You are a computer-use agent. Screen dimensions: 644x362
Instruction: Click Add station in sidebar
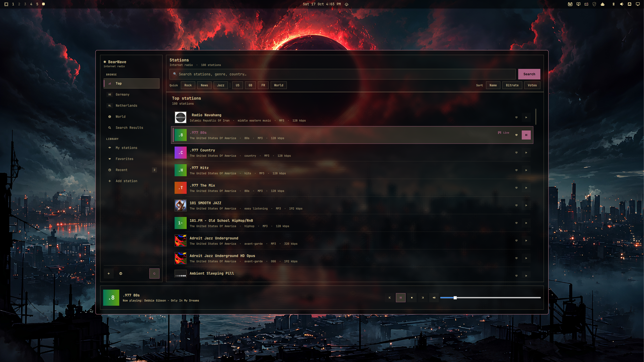click(132, 181)
